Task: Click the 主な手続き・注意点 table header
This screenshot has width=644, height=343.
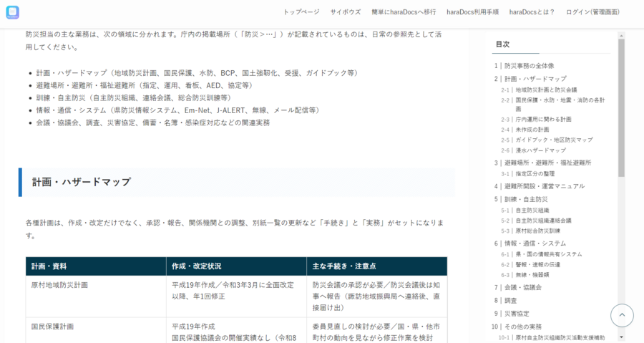Action: click(376, 266)
